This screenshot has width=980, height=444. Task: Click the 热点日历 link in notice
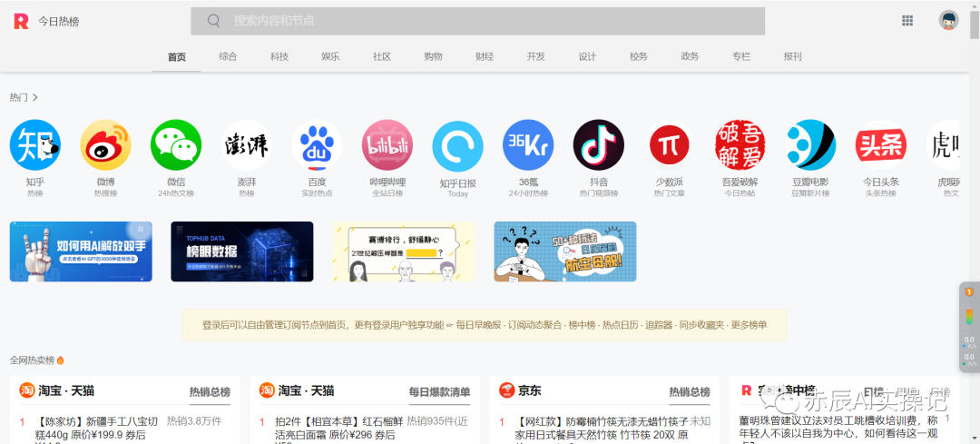click(x=620, y=325)
